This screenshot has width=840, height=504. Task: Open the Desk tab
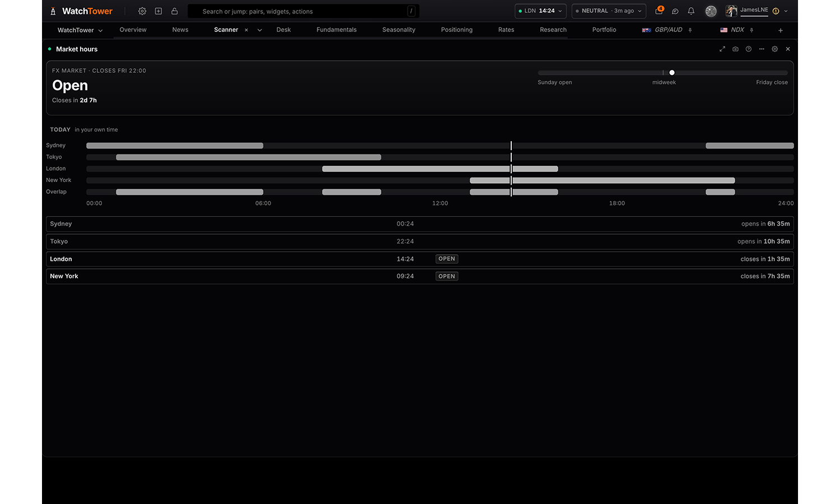coord(284,30)
